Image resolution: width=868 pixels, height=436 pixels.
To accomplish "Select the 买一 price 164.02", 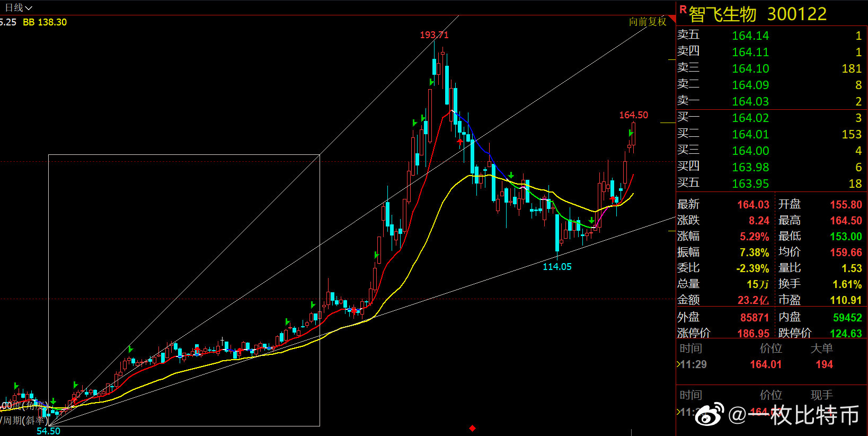I will click(750, 118).
